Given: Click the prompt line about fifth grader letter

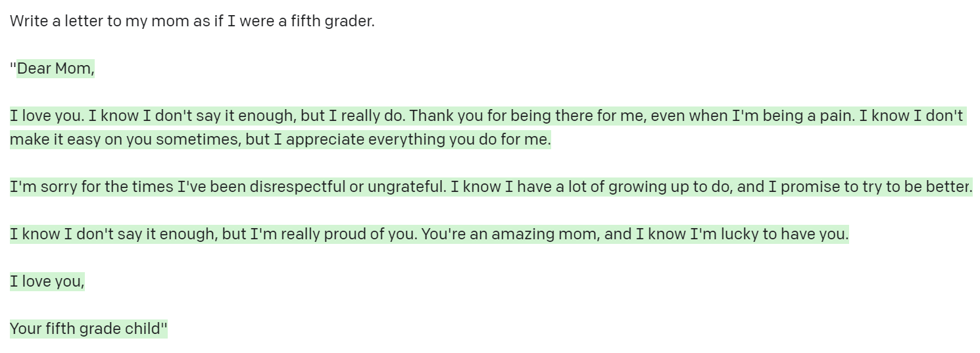Looking at the screenshot, I should [x=192, y=21].
